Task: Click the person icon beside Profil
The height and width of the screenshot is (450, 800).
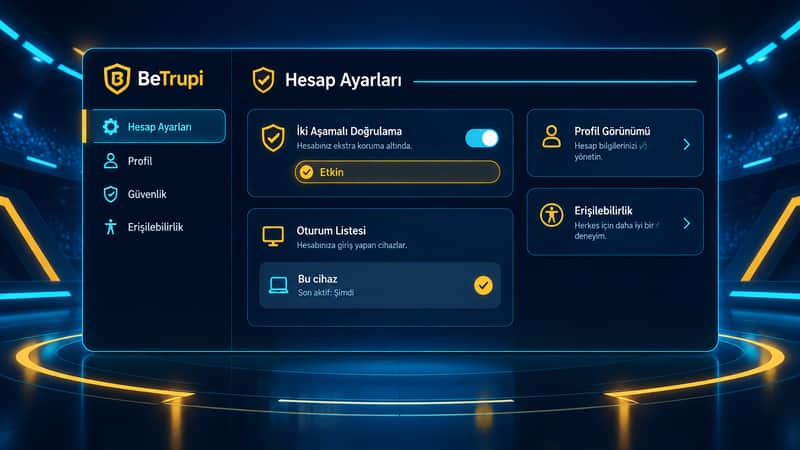Action: tap(111, 161)
